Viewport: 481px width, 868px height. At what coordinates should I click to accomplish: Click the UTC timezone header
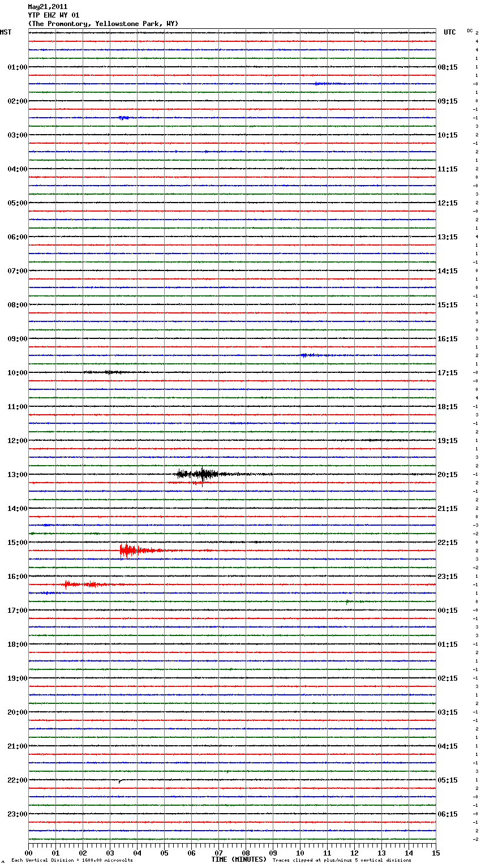450,32
